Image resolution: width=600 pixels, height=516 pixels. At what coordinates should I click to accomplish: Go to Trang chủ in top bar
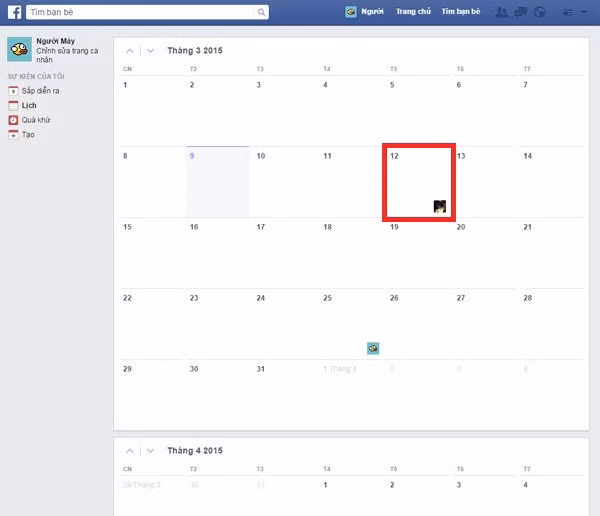point(413,11)
